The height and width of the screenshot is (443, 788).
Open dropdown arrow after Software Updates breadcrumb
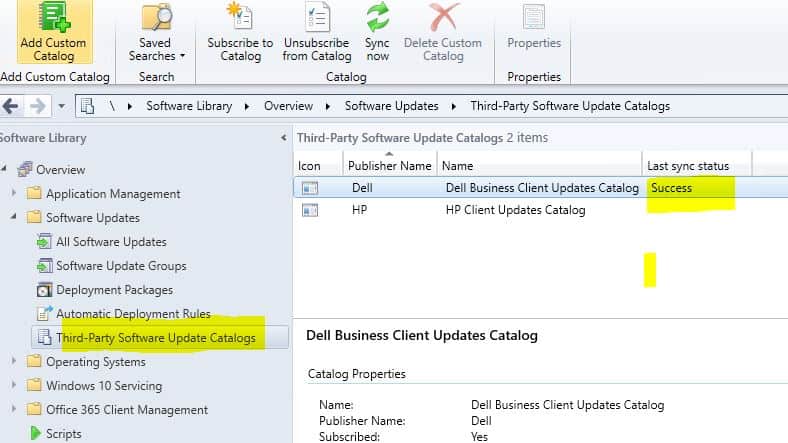(453, 106)
